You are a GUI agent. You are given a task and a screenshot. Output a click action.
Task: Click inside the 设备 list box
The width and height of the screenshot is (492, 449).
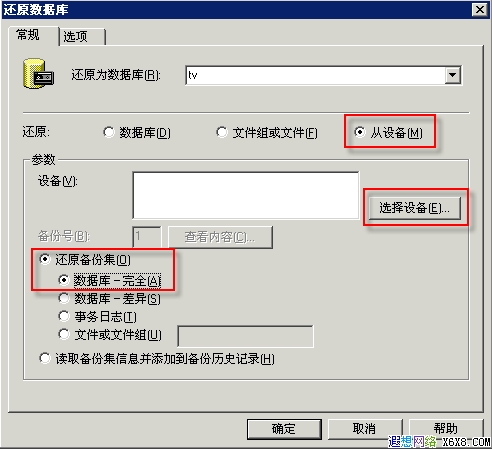click(246, 195)
